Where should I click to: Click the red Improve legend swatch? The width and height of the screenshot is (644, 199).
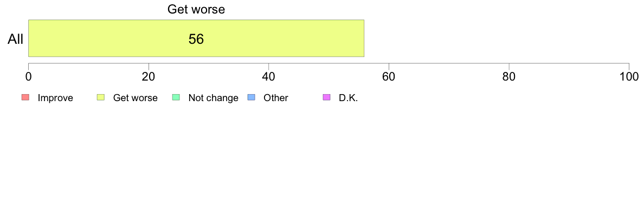25,97
